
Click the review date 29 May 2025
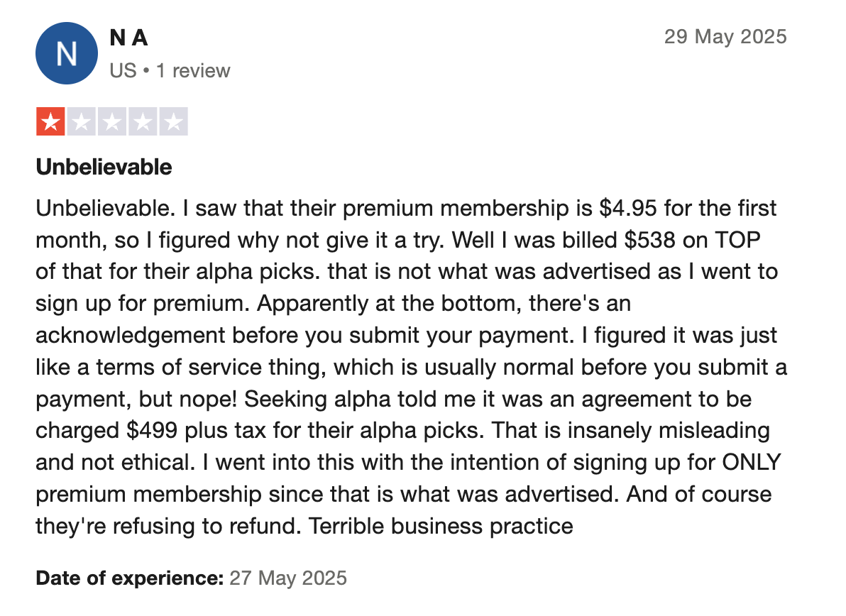(x=725, y=37)
